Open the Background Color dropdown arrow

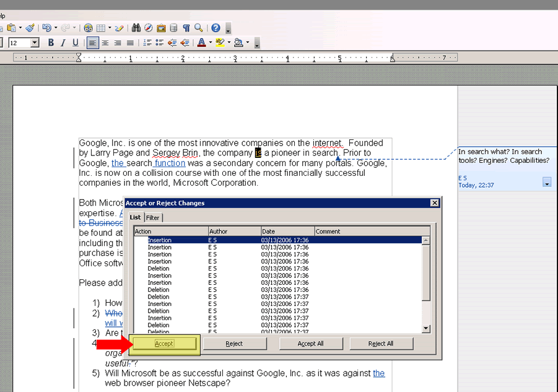pyautogui.click(x=247, y=43)
